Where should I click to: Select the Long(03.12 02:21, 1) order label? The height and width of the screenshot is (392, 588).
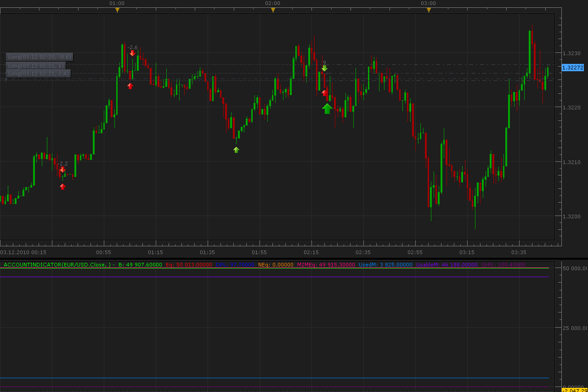coord(36,66)
